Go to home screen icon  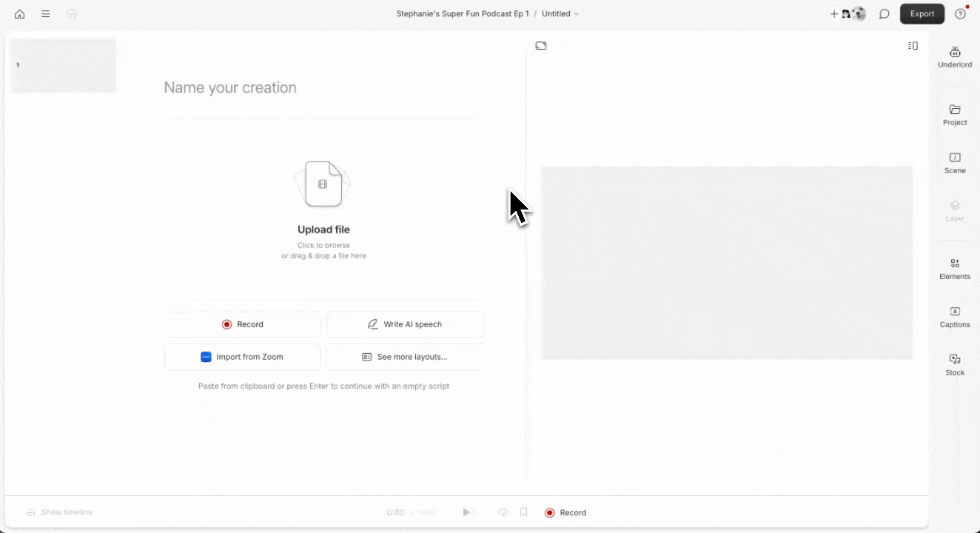[19, 14]
